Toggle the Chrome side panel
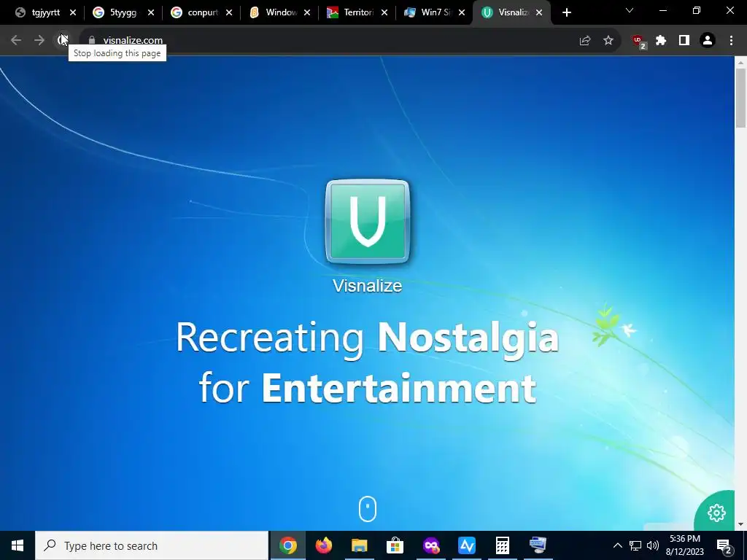 (x=684, y=41)
